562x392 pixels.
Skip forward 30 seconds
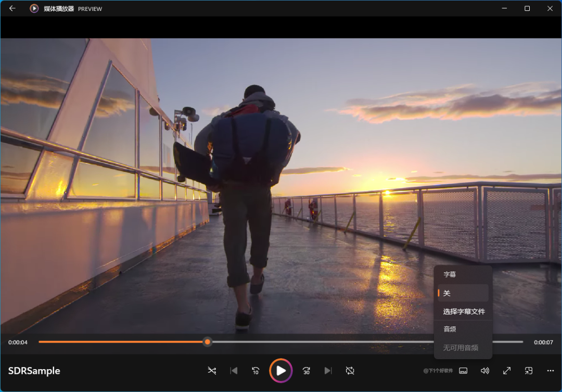click(x=306, y=371)
